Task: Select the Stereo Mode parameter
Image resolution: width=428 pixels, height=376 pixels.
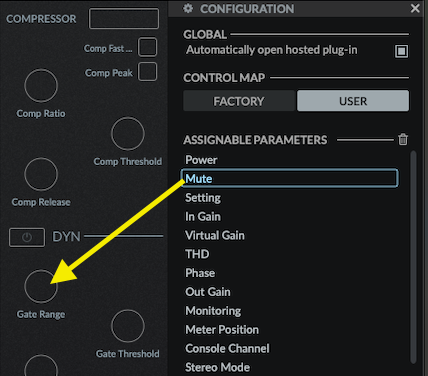Action: click(217, 367)
